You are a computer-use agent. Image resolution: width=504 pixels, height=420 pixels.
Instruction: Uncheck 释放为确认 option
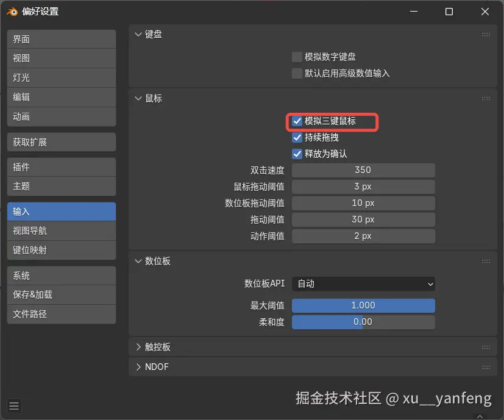click(297, 154)
